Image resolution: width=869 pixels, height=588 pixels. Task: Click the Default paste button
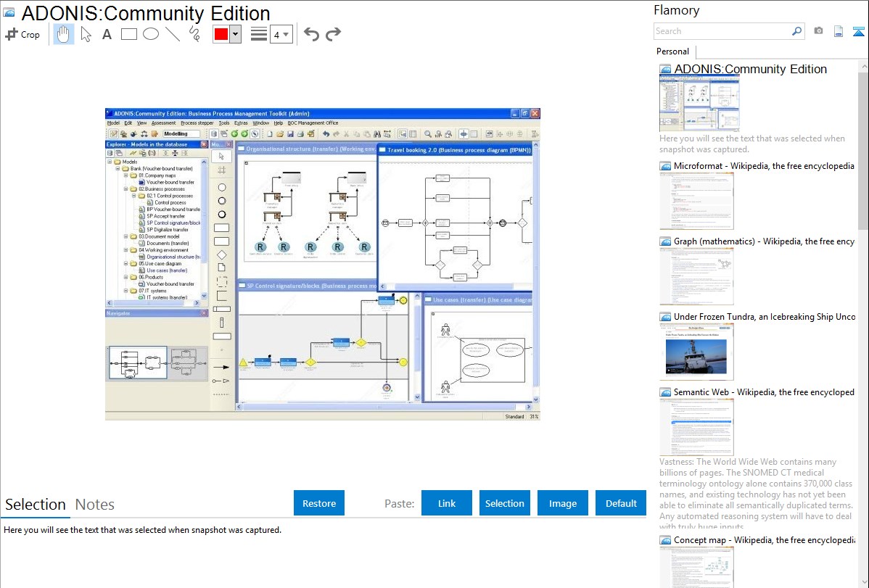(x=621, y=503)
